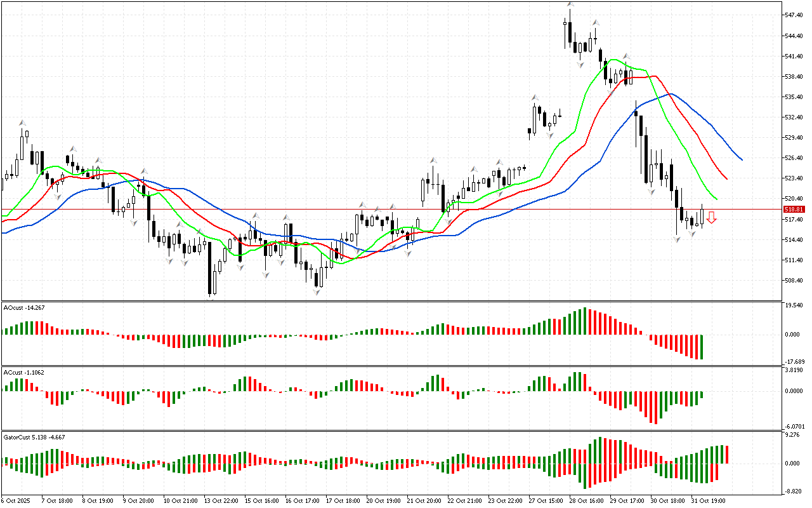
Task: Click the 508.40 price scale label
Action: coord(794,280)
